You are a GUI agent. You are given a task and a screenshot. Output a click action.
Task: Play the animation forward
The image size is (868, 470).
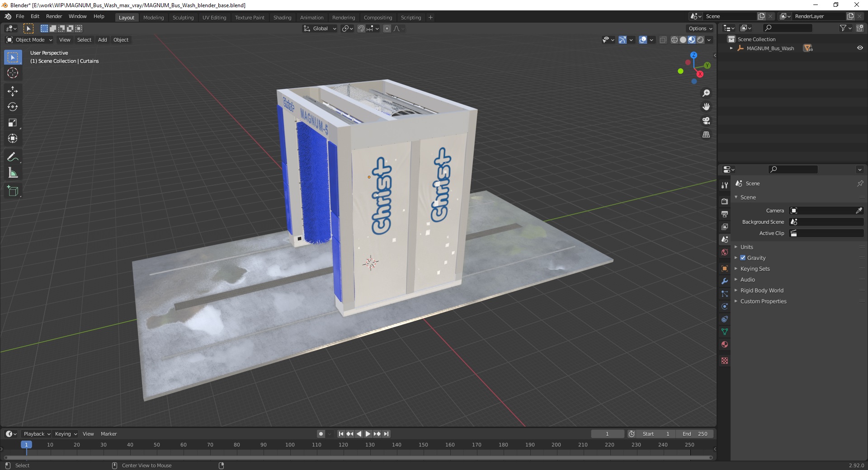tap(368, 434)
